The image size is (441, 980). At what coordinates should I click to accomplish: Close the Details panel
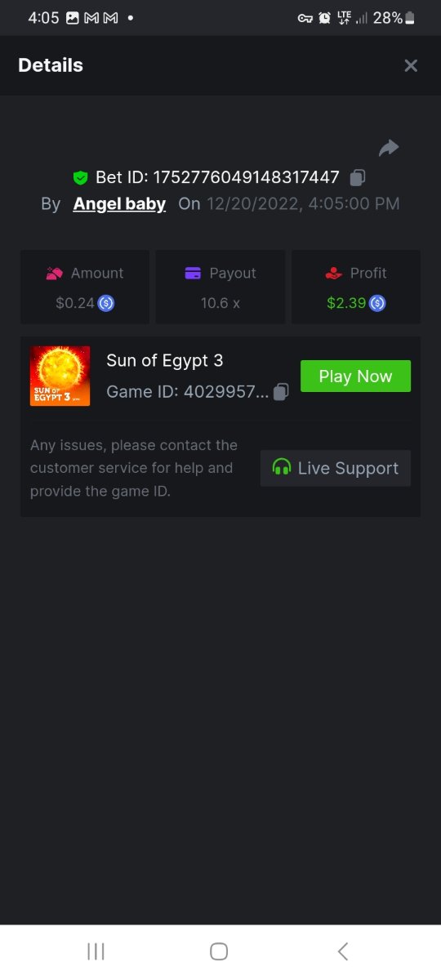(411, 65)
